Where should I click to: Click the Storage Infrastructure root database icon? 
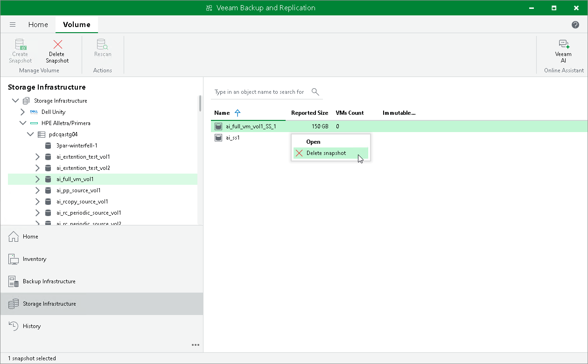tap(26, 101)
